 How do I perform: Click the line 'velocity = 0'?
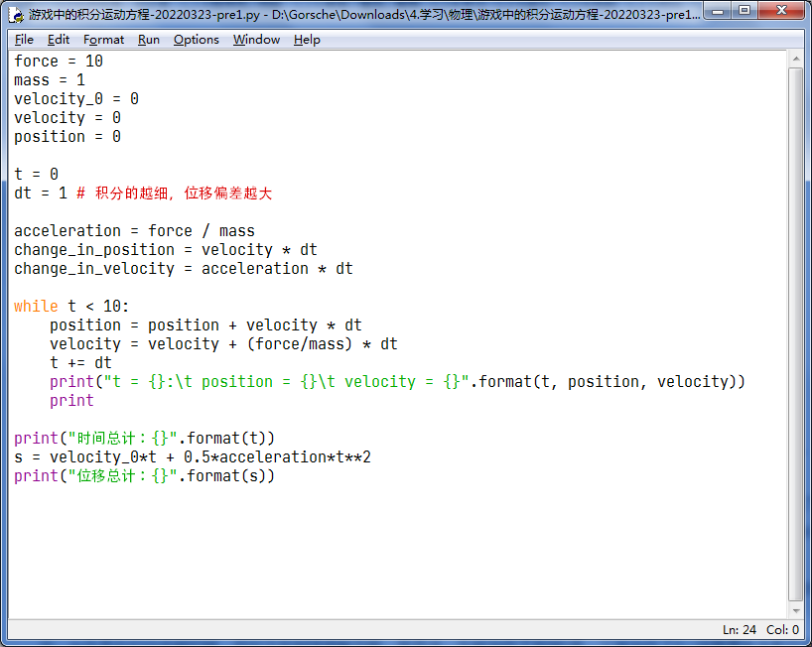coord(68,118)
